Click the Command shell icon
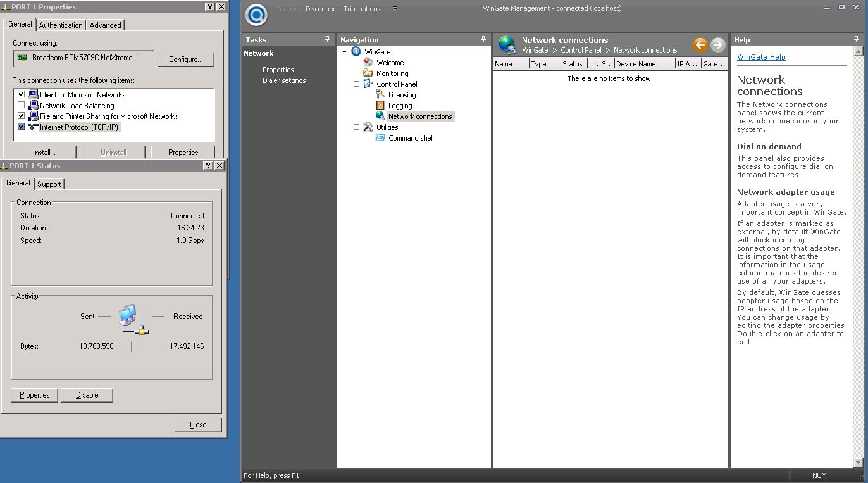 click(x=380, y=137)
